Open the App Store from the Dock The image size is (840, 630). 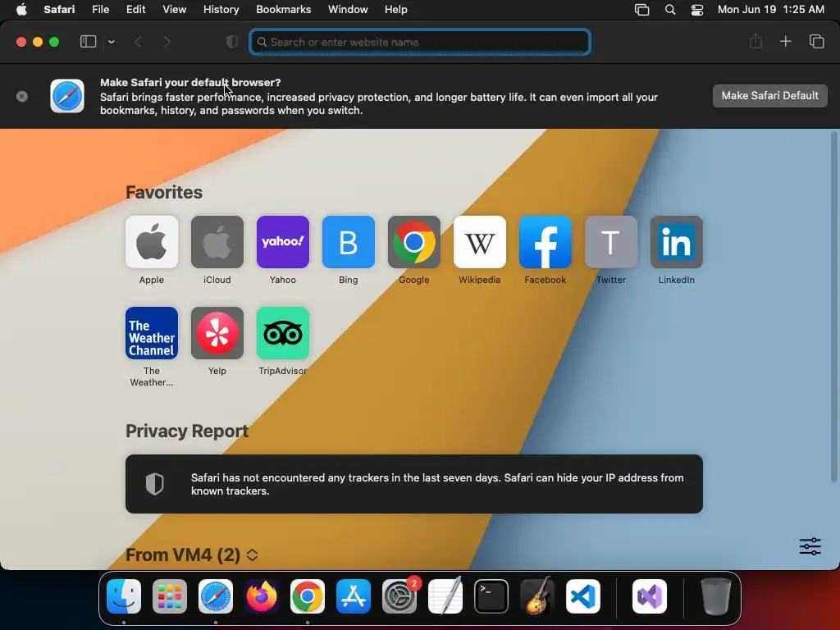[x=354, y=596]
